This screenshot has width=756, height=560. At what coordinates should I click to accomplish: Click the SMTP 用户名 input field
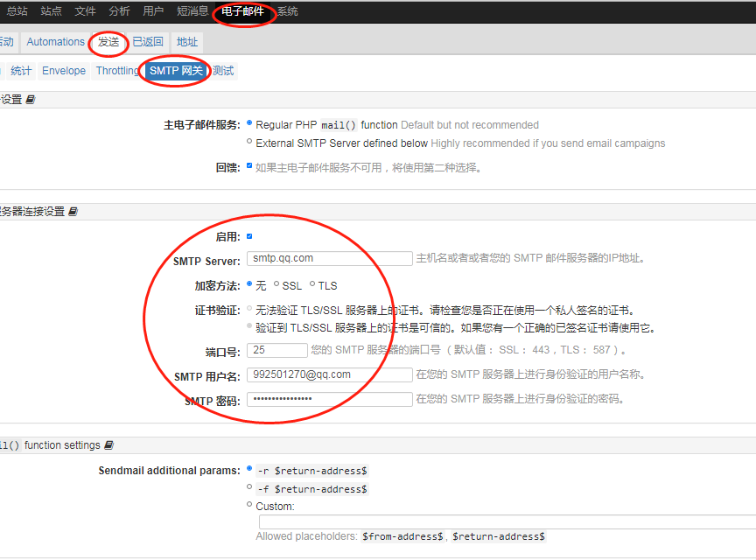tap(330, 374)
